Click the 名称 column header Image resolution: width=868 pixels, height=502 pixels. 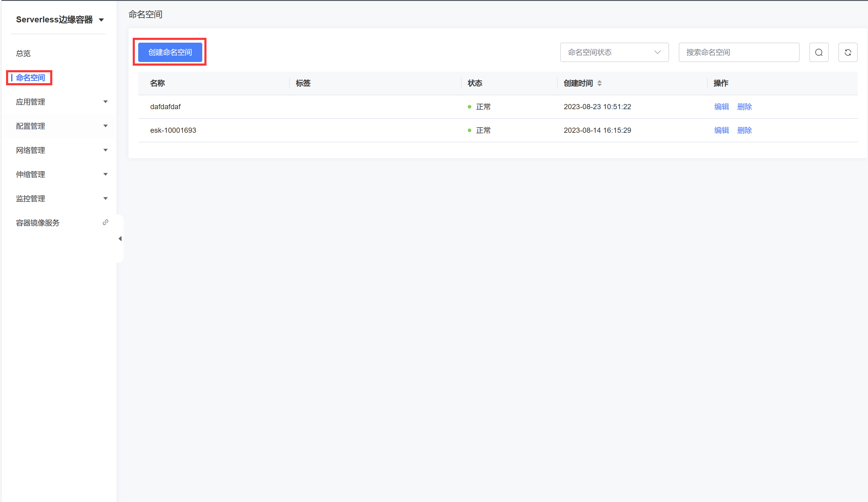(x=158, y=83)
